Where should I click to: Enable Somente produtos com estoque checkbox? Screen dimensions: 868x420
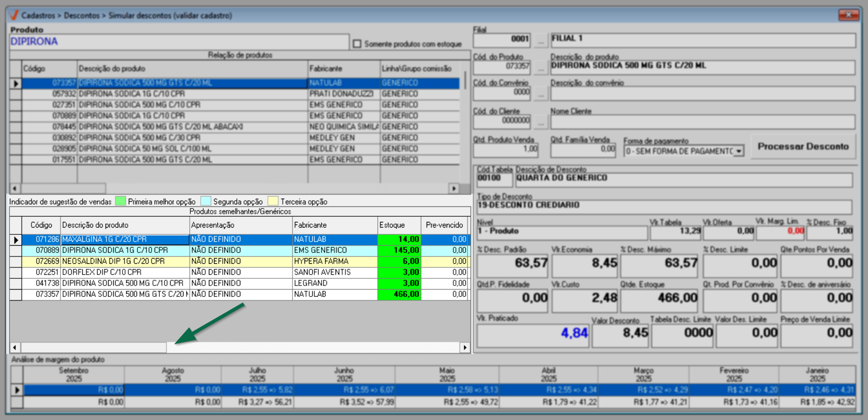point(357,44)
